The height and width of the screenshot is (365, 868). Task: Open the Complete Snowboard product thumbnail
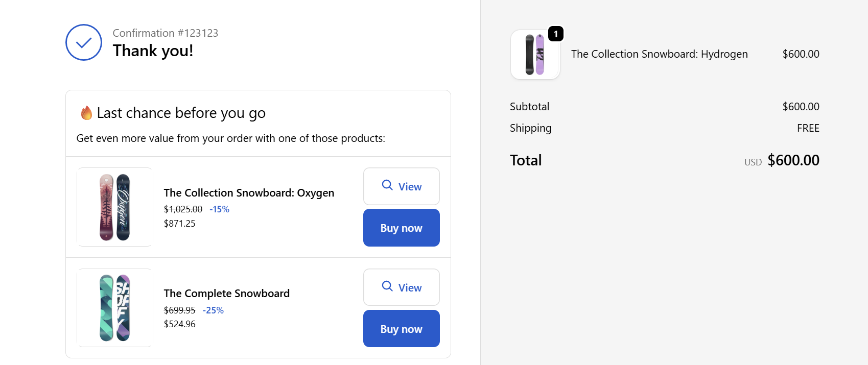pyautogui.click(x=115, y=308)
